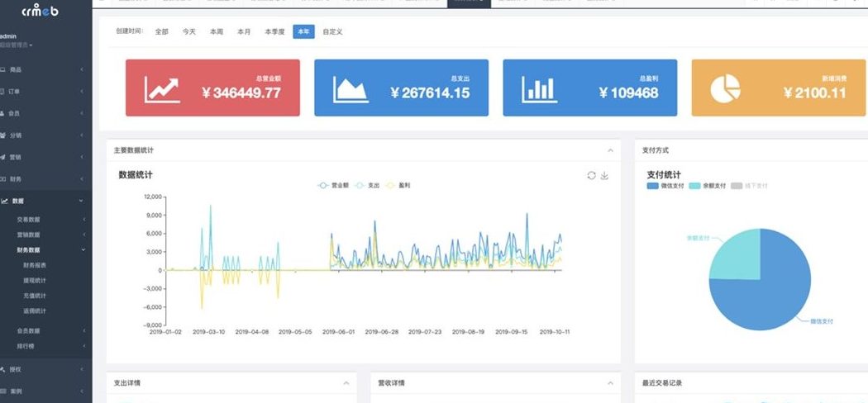The image size is (868, 403).
Task: Click the area chart icon on 总支出 card
Action: (x=351, y=89)
